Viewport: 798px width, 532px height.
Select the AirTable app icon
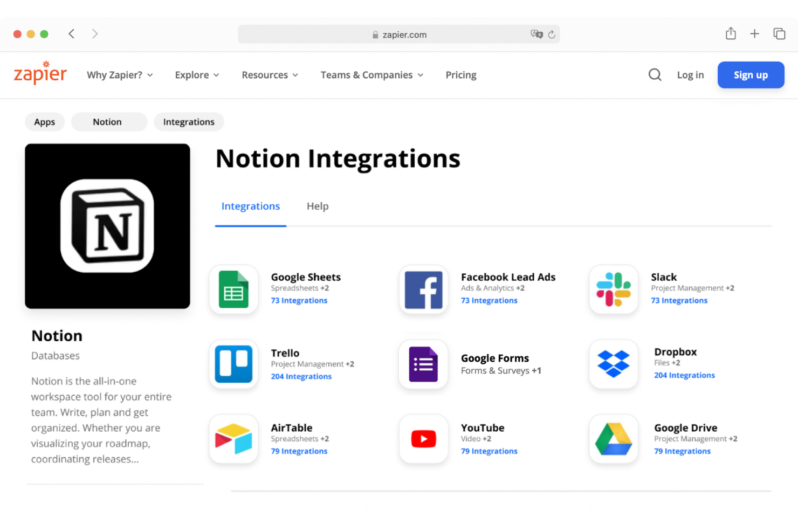[x=233, y=439]
